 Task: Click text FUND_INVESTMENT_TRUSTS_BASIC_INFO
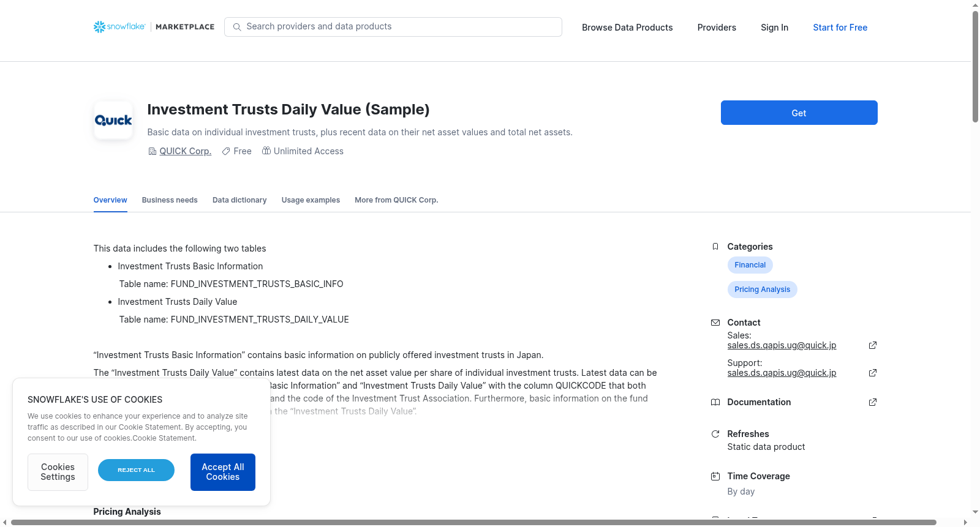pos(257,284)
